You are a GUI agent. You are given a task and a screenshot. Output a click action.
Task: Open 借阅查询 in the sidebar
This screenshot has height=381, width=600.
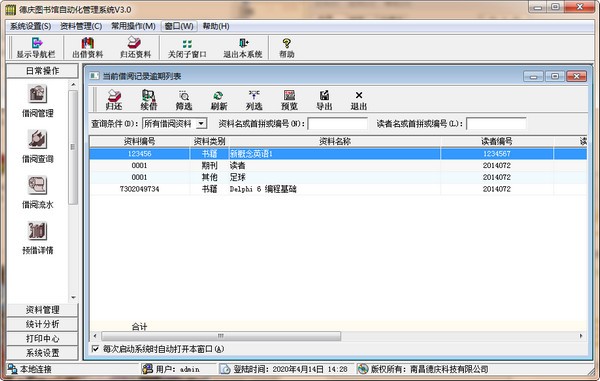38,140
